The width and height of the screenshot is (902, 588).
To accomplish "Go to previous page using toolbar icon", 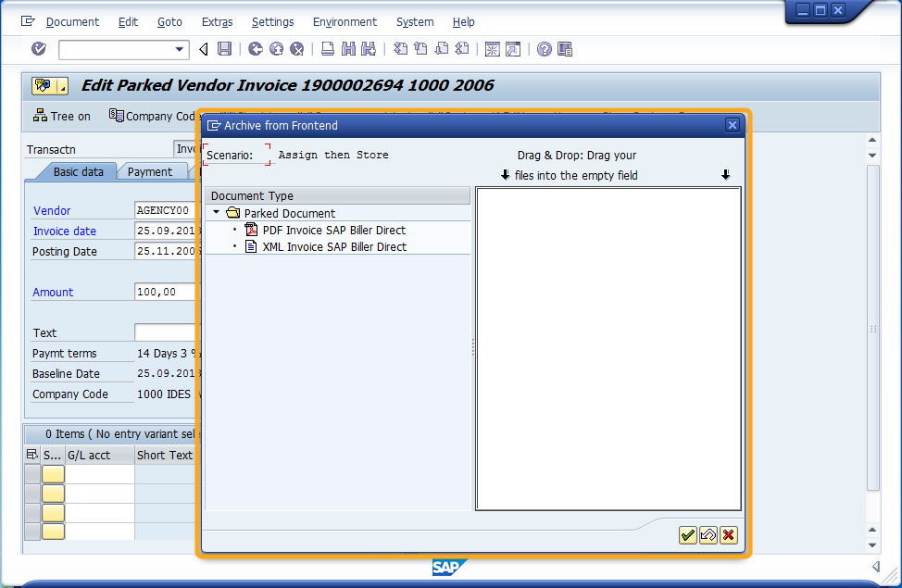I will (x=420, y=49).
